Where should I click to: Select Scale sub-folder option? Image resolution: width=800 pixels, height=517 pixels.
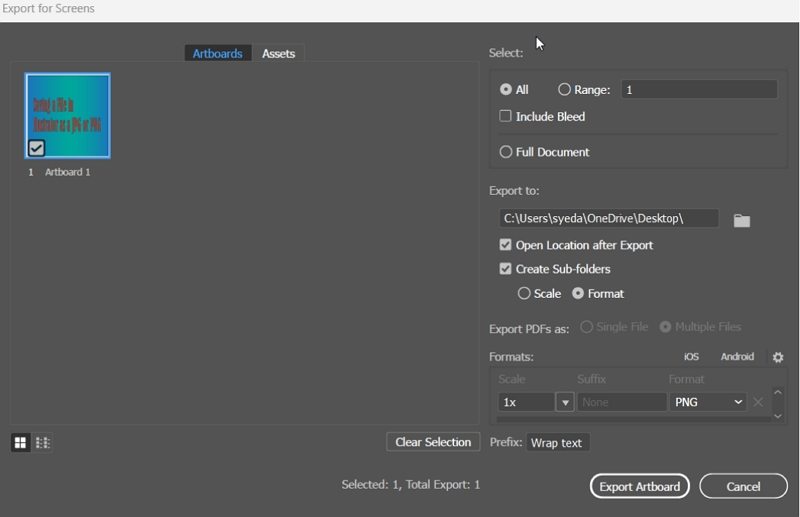(524, 293)
